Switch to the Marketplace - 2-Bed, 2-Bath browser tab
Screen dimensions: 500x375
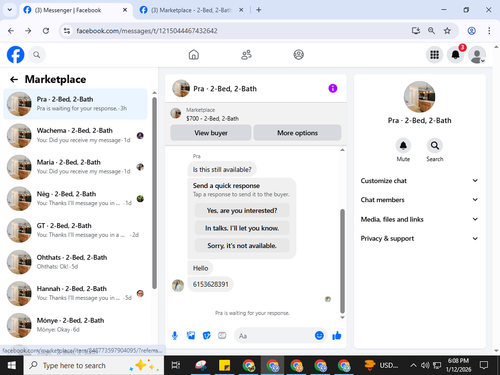coord(192,10)
